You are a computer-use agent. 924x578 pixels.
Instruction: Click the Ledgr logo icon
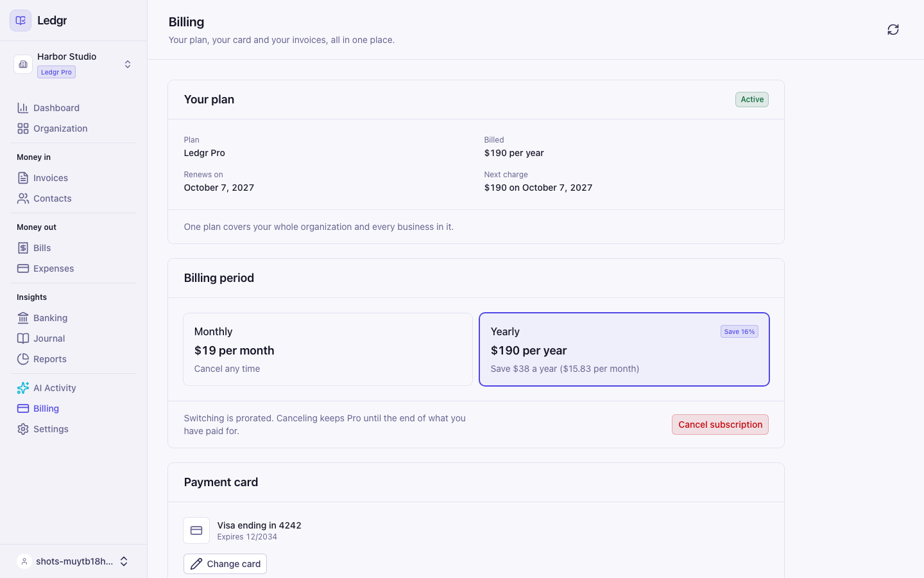21,21
